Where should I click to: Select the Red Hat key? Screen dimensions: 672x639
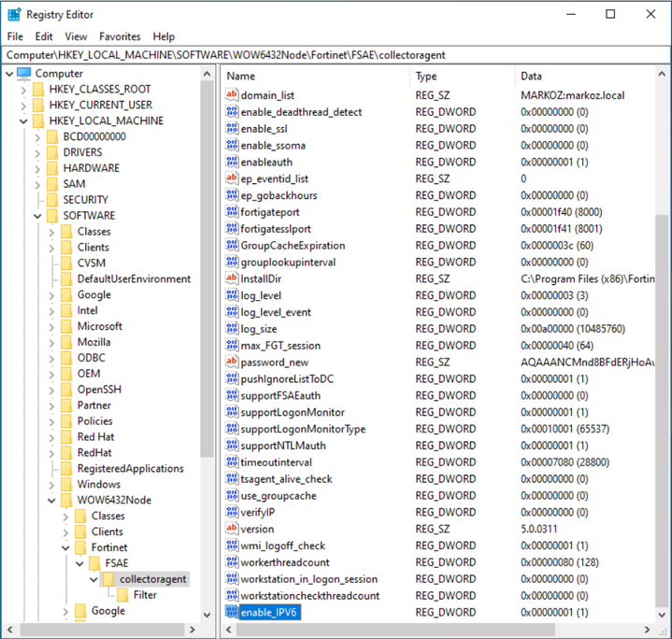click(x=95, y=437)
